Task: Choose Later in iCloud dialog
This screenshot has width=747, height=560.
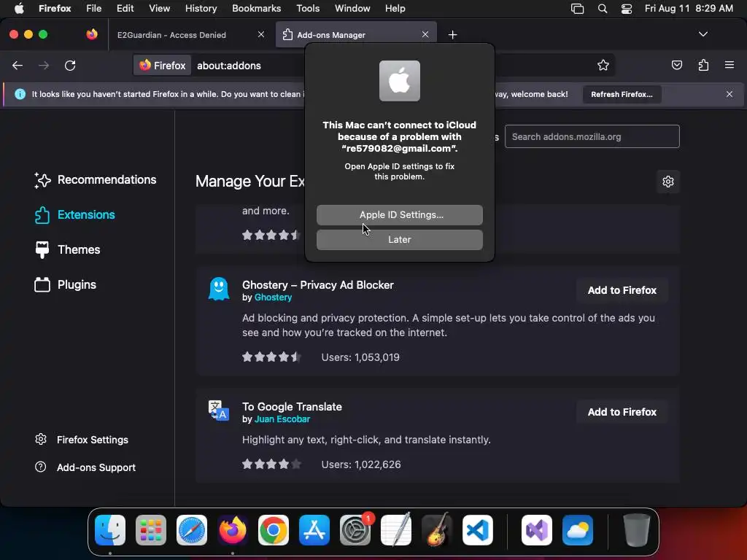Action: point(400,239)
